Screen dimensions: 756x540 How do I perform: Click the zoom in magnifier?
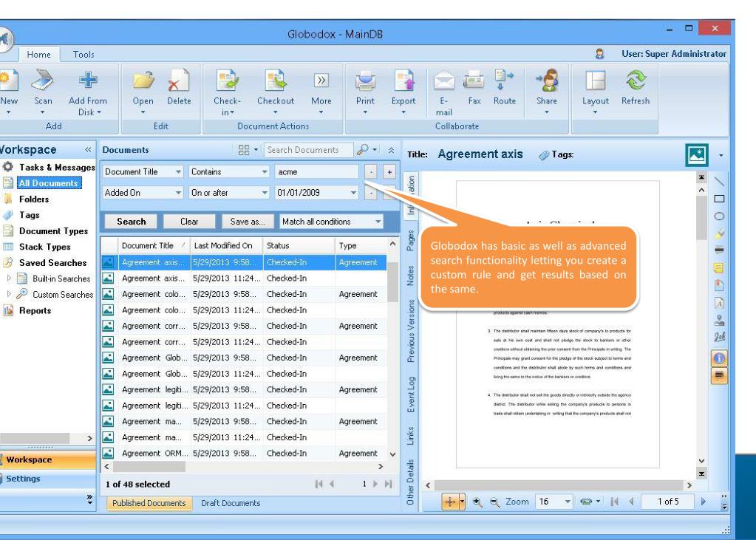477,502
